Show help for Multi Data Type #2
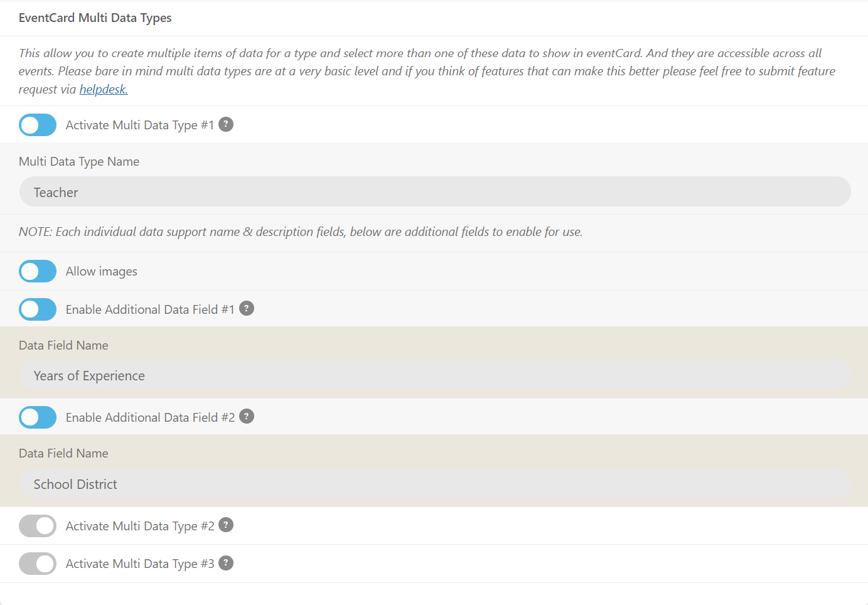The height and width of the screenshot is (605, 868). pos(226,525)
